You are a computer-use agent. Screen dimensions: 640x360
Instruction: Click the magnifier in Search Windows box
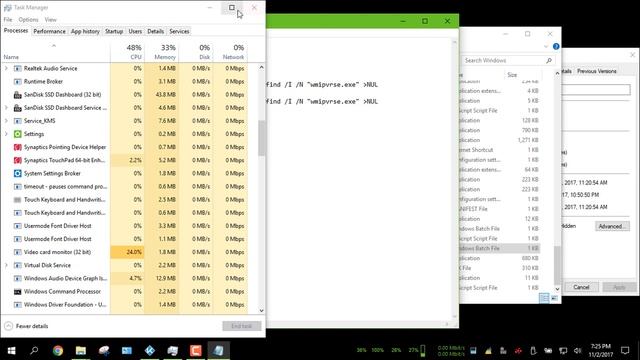[x=549, y=60]
